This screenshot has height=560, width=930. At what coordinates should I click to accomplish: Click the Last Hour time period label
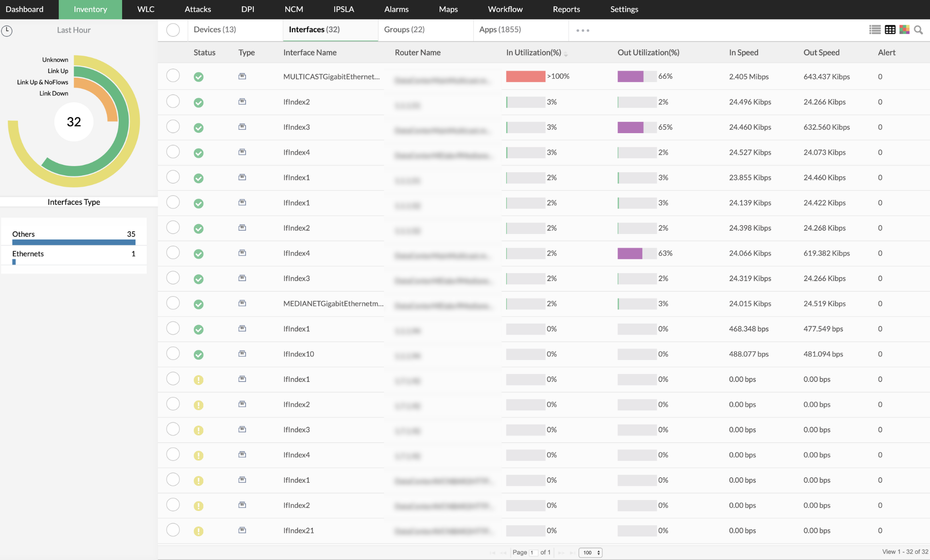74,30
